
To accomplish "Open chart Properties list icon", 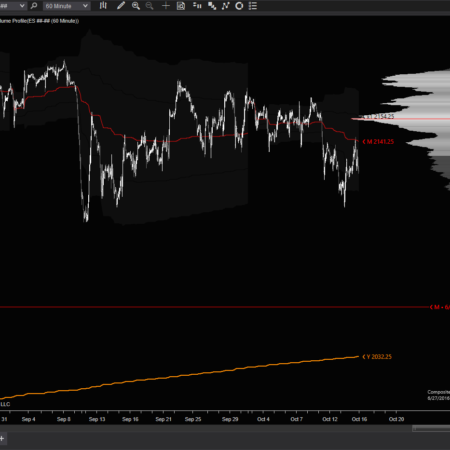I will 253,6.
